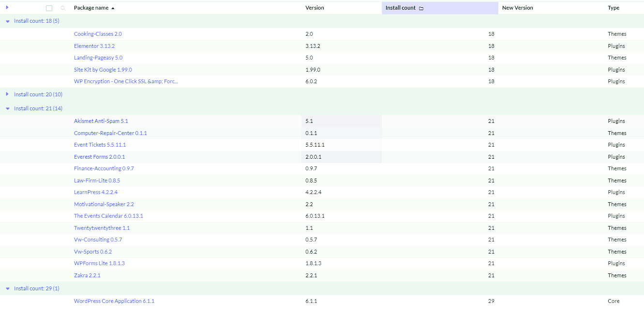Open WP Encryption - One Click SSL link
Screen dimensions: 644x316
pos(126,81)
